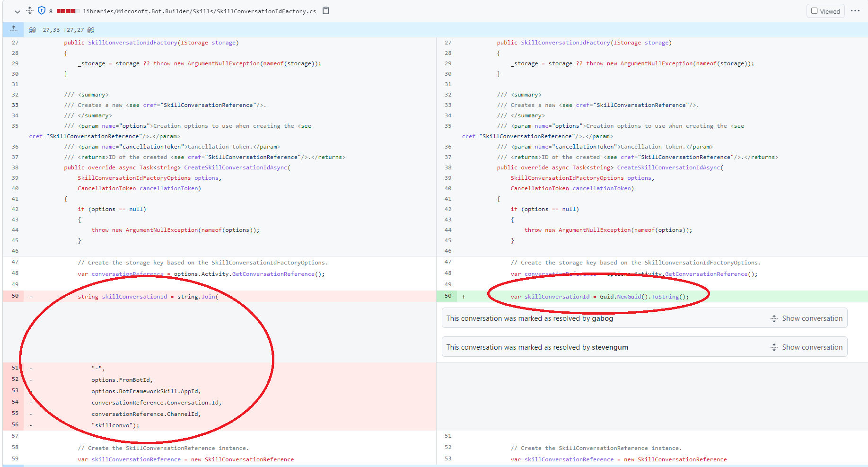
Task: Click the move handle next to the chevron
Action: point(29,10)
